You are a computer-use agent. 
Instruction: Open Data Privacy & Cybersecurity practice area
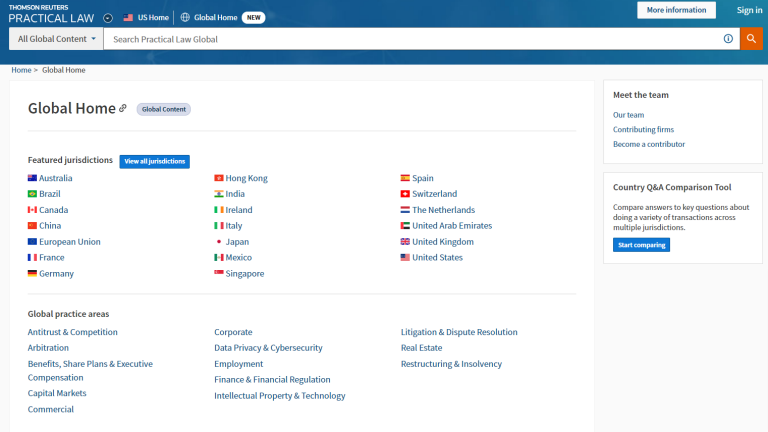[x=268, y=348]
